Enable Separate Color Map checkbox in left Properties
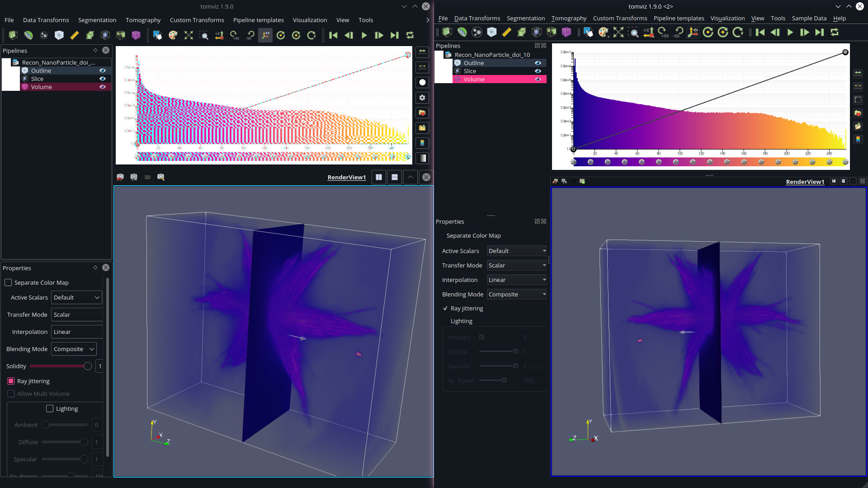This screenshot has height=488, width=868. tap(8, 282)
